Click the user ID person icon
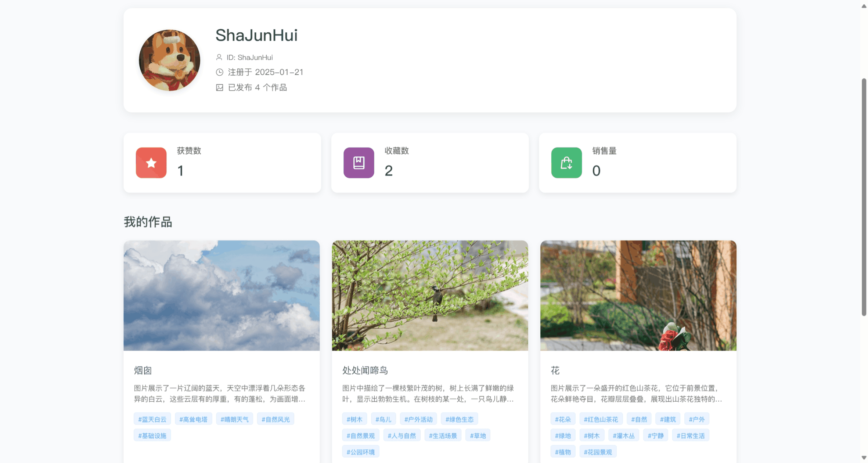868x463 pixels. coord(219,57)
